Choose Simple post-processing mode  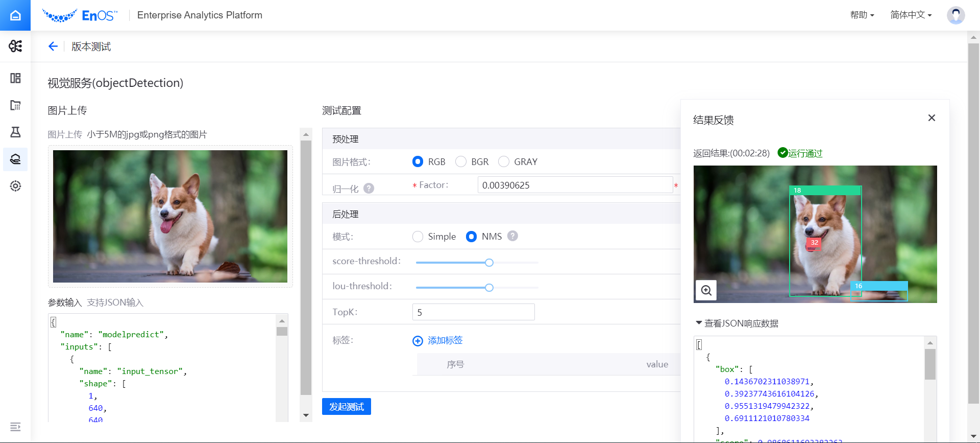[x=418, y=237]
